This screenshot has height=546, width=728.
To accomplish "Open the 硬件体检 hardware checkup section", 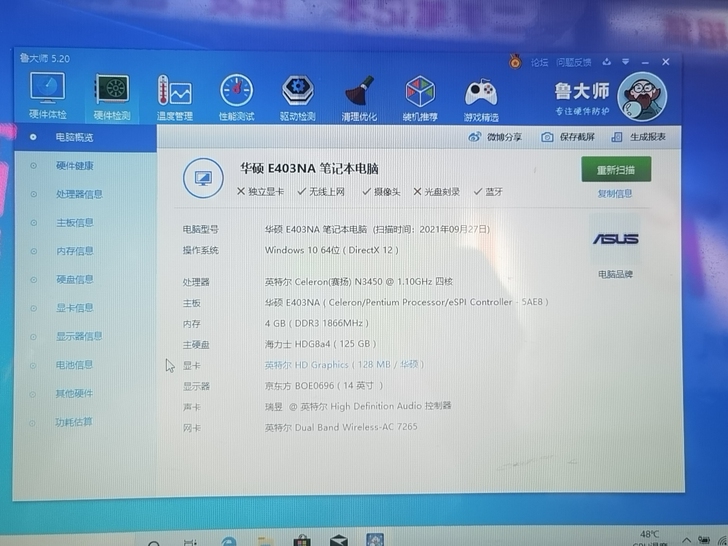I will coord(48,96).
